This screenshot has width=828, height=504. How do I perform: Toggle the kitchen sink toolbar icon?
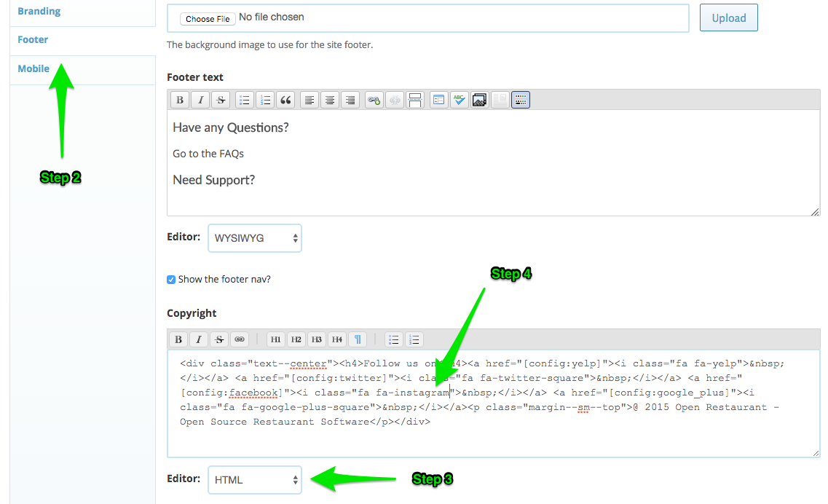pyautogui.click(x=521, y=100)
